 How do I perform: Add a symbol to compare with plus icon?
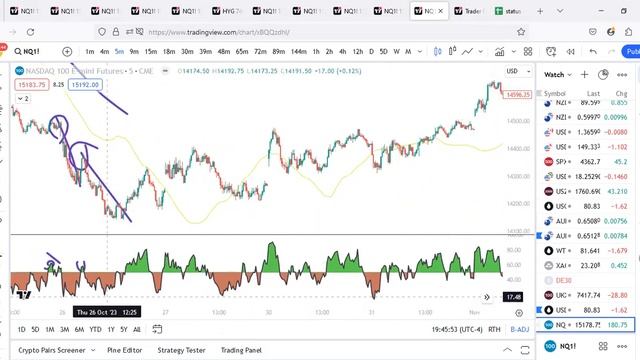[x=67, y=51]
